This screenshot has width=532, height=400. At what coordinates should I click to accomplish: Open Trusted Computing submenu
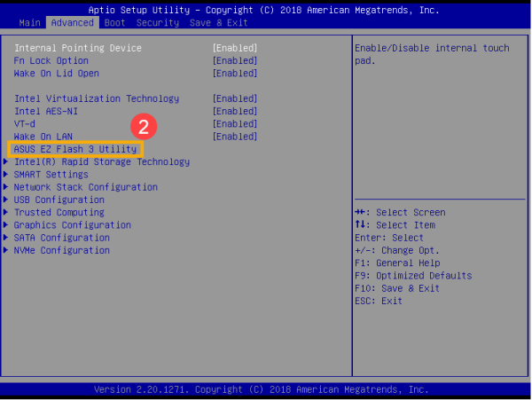coord(59,212)
